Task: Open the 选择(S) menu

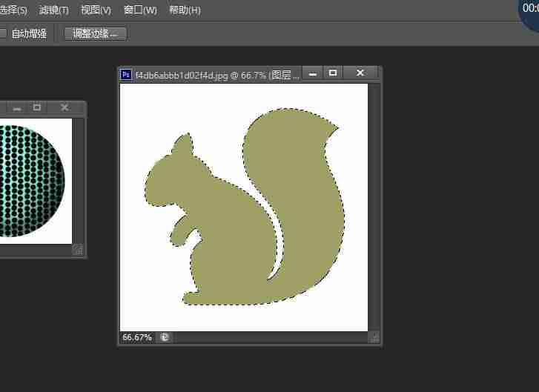Action: click(x=13, y=10)
